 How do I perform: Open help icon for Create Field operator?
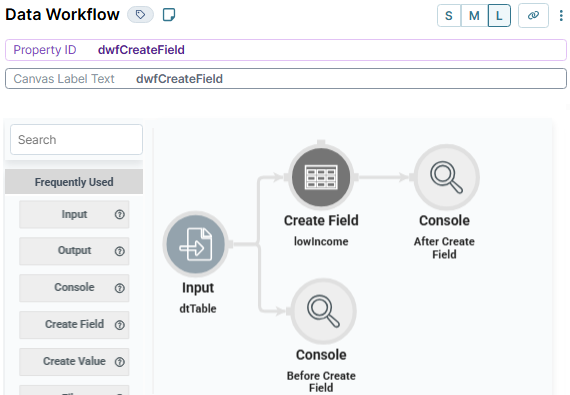coord(120,325)
